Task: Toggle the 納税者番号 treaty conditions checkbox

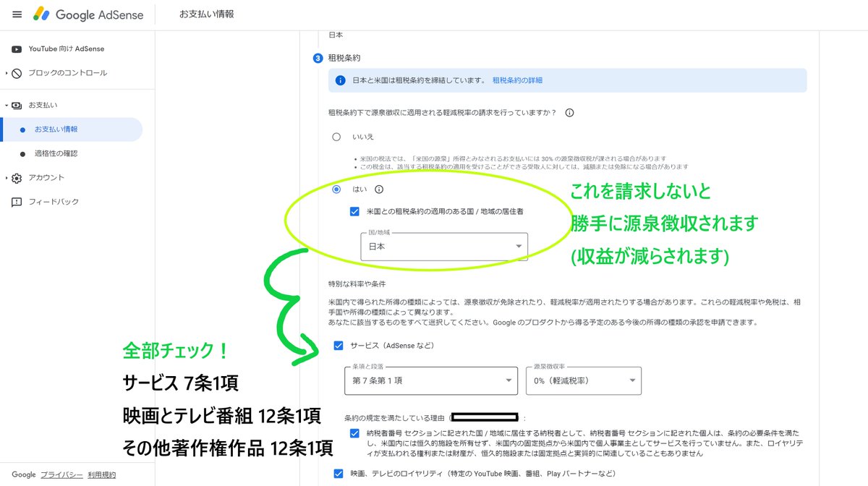Action: click(354, 433)
